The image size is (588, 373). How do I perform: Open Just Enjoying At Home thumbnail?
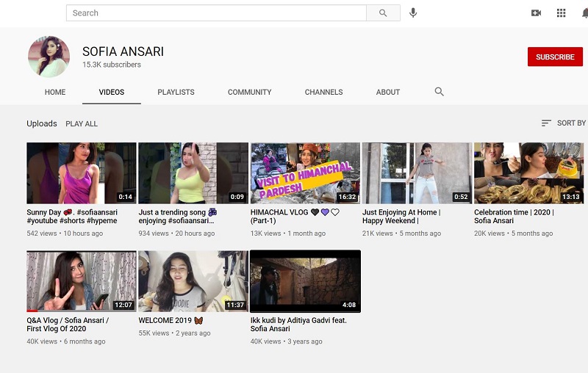pos(417,173)
